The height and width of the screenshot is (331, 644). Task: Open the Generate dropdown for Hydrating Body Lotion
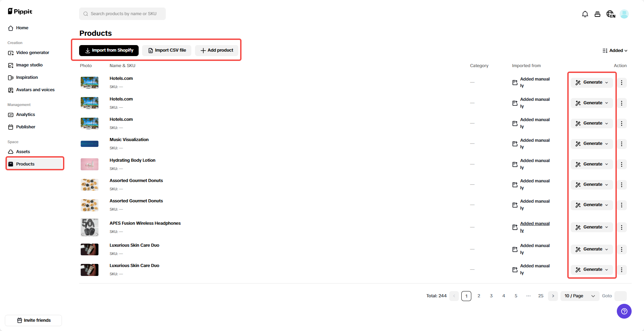(591, 164)
